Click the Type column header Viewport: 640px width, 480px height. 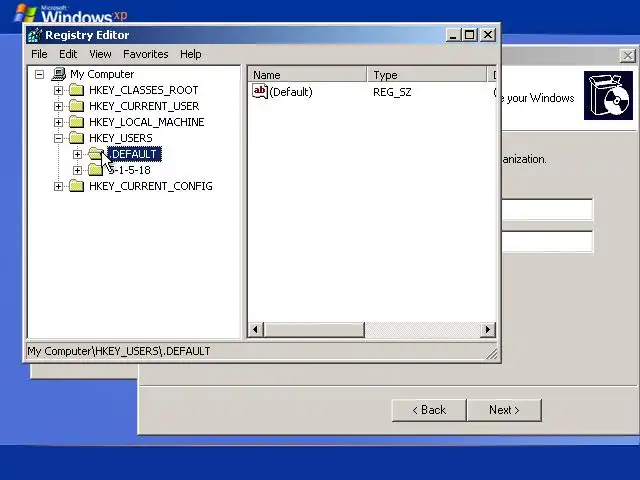tap(427, 75)
